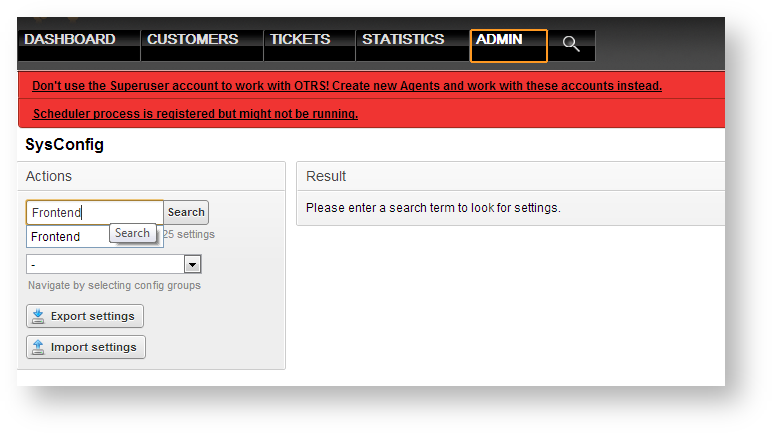Click the magnifying glass search icon
This screenshot has width=773, height=434.
click(571, 44)
